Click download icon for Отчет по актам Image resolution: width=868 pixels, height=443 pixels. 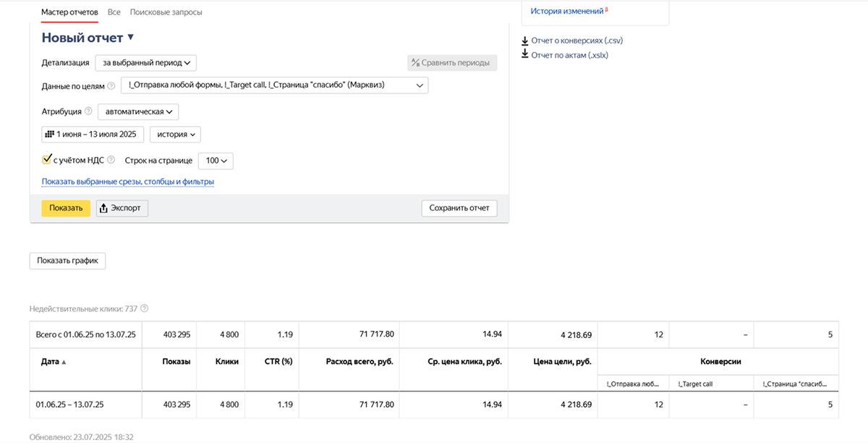pyautogui.click(x=525, y=55)
